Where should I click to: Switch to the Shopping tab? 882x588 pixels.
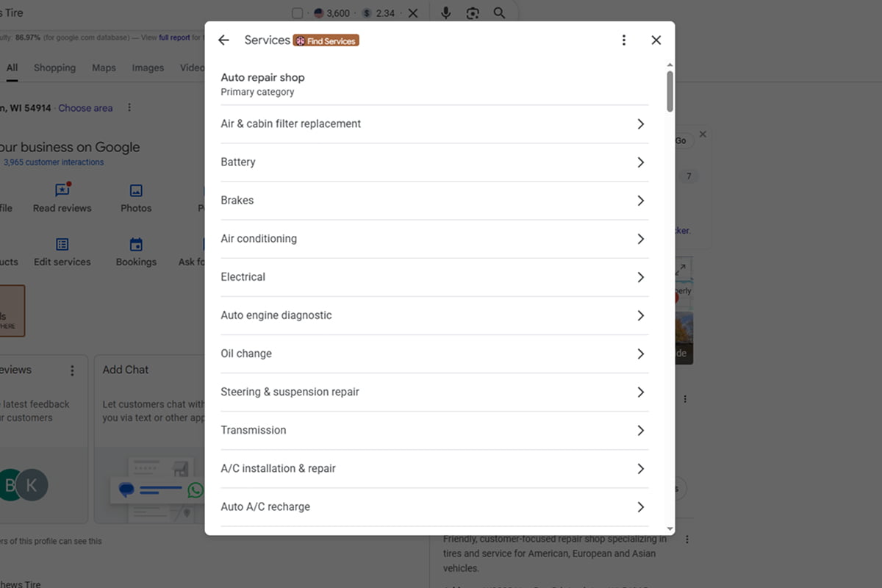pyautogui.click(x=54, y=68)
